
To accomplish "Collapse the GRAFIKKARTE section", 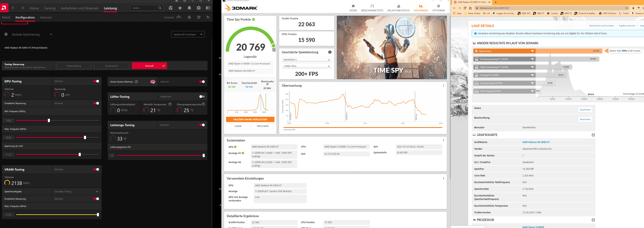I will pyautogui.click(x=593, y=135).
